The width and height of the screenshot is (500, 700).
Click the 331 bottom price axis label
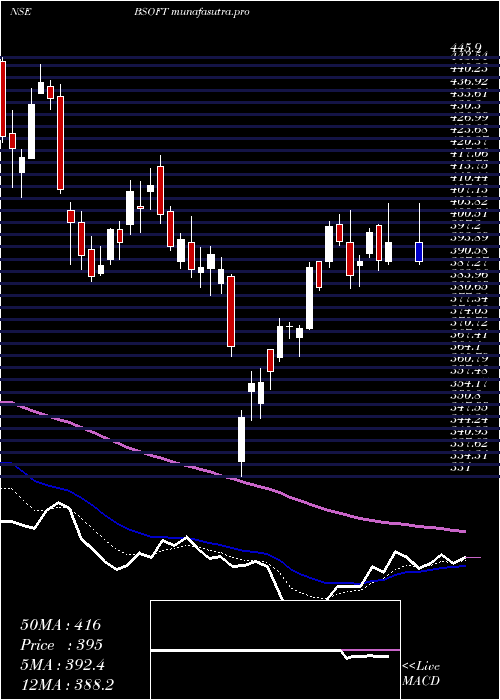(x=462, y=468)
